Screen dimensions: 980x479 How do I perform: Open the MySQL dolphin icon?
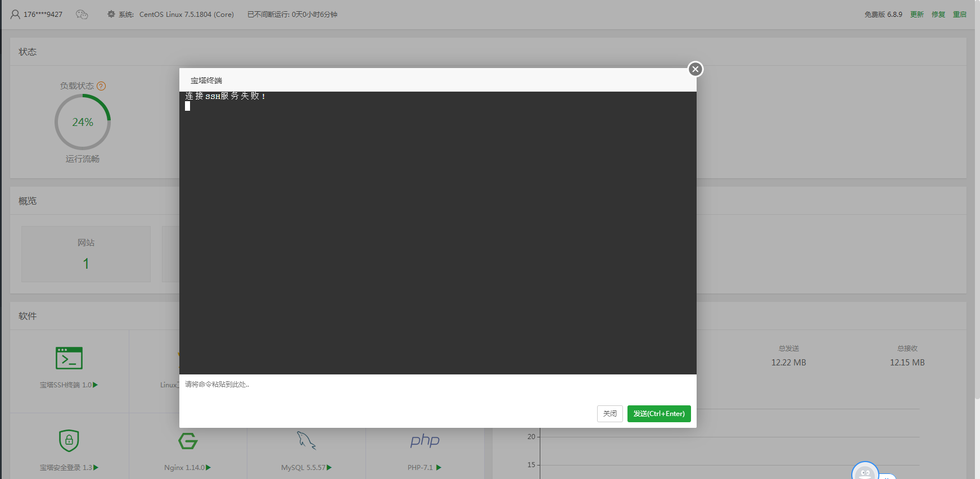(306, 440)
